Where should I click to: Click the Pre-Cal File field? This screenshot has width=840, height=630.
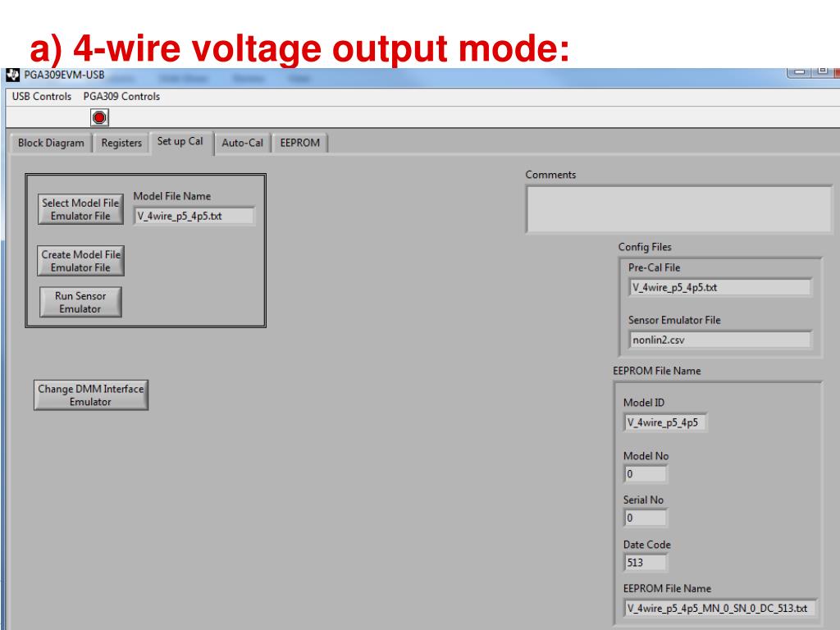pyautogui.click(x=720, y=287)
